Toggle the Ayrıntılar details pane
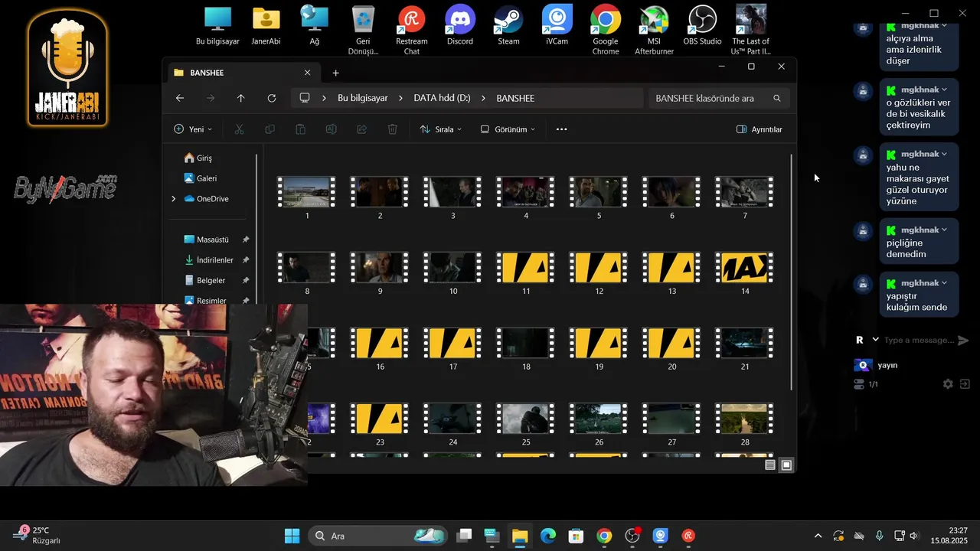Screen dimensions: 980x551 (759, 129)
